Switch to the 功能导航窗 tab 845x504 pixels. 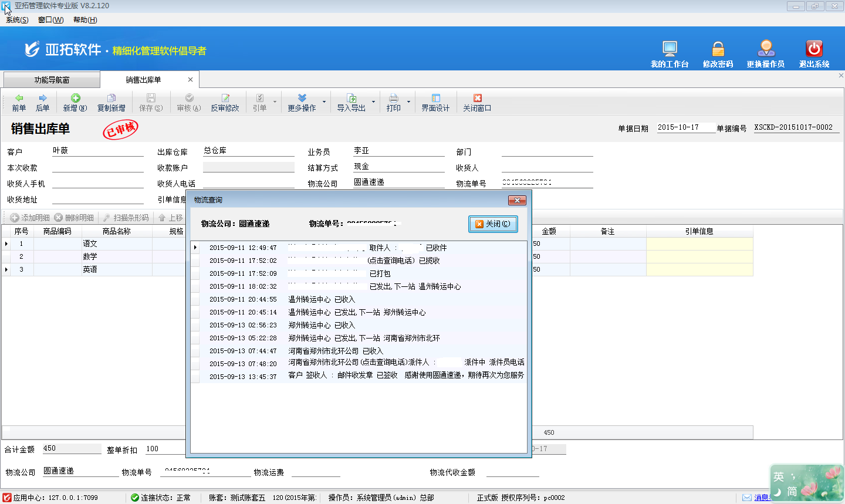click(x=52, y=80)
